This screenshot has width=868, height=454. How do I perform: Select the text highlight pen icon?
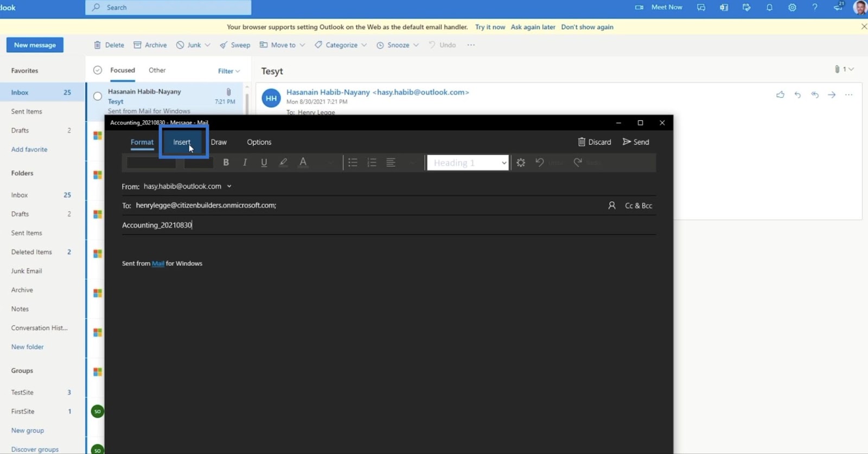pos(283,162)
